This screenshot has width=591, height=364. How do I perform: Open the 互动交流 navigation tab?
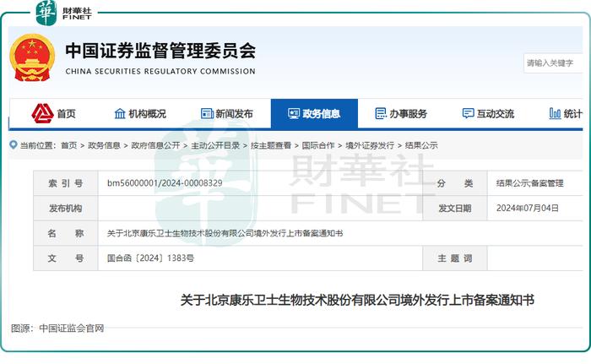(x=488, y=113)
